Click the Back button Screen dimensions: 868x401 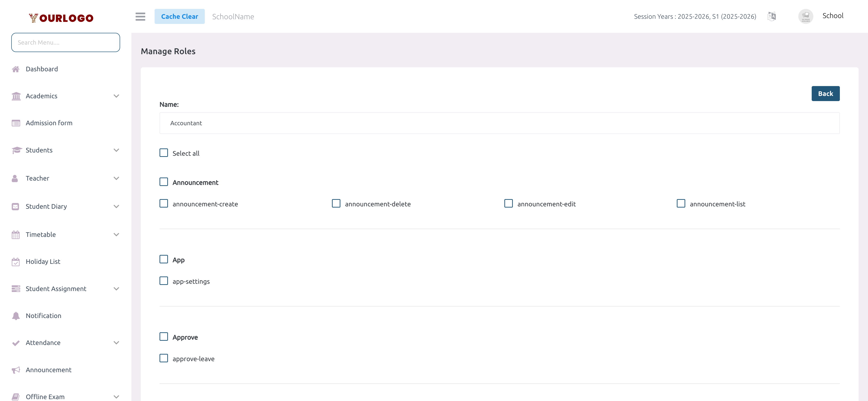(825, 93)
